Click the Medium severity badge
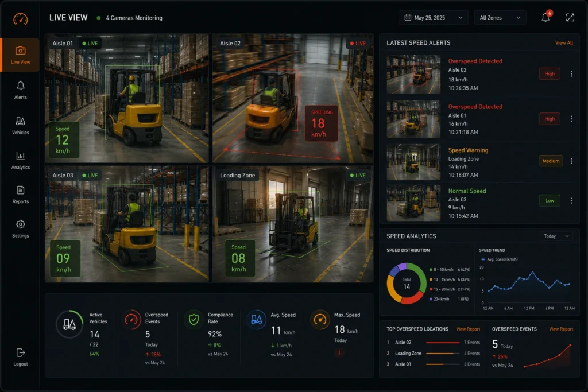This screenshot has width=588, height=392. [551, 161]
